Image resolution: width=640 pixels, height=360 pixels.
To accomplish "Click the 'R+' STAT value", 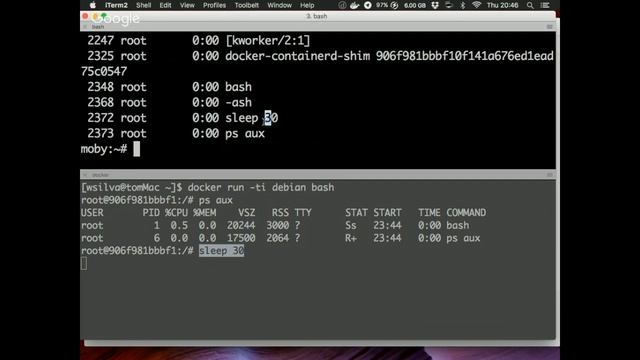I will tap(351, 238).
